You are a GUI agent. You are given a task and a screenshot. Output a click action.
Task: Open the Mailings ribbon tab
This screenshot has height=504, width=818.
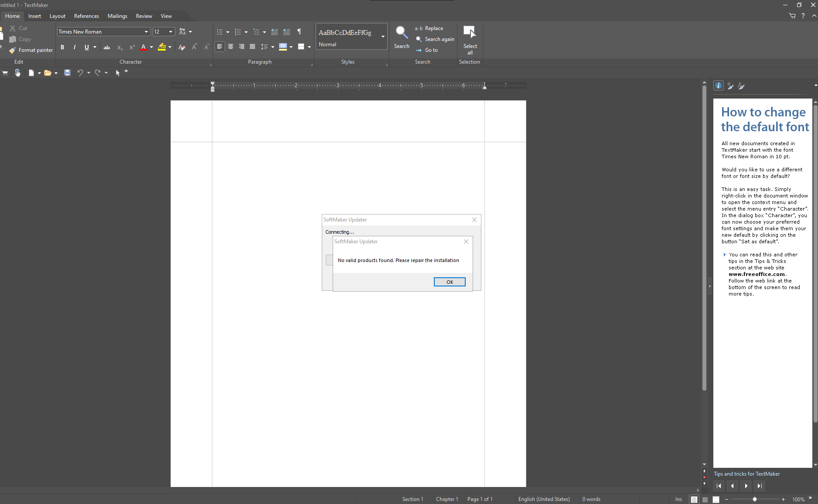(117, 16)
